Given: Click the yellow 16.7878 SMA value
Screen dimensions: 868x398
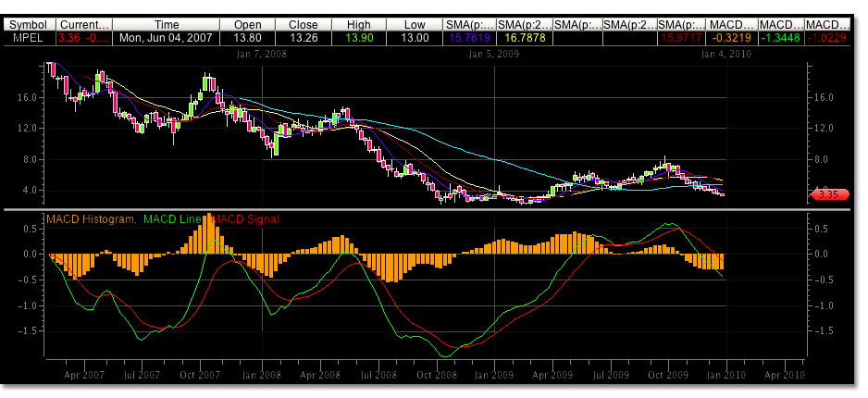Looking at the screenshot, I should (x=522, y=39).
